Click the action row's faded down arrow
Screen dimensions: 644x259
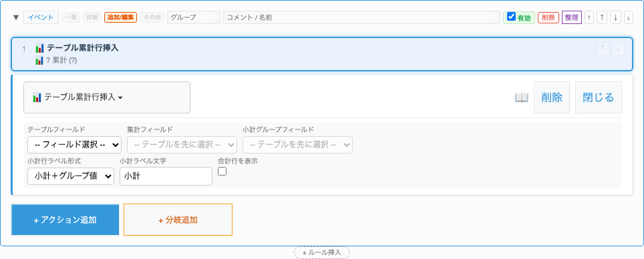click(618, 49)
